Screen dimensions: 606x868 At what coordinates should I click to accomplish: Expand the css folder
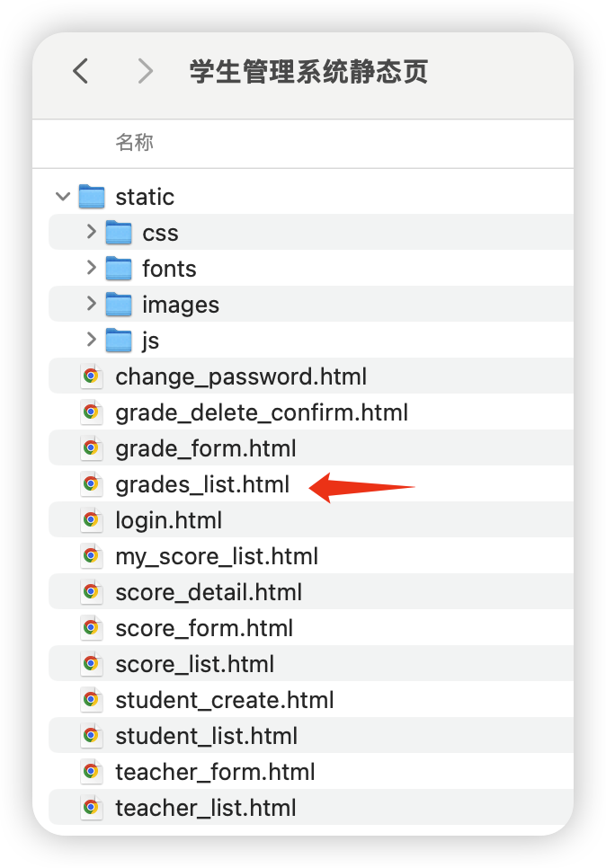(91, 233)
